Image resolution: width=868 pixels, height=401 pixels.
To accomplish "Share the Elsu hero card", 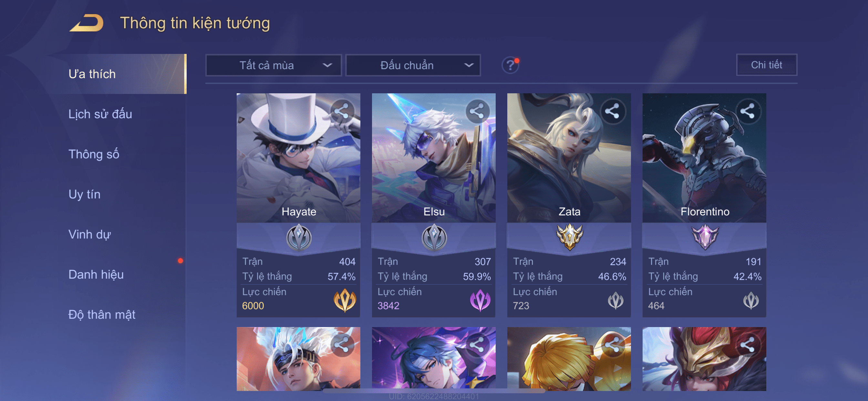I will (477, 111).
